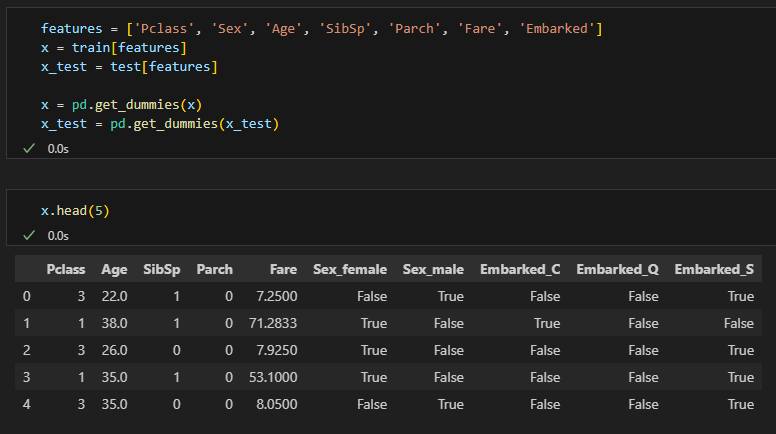
Task: Click the Fare value 7.9250
Action: pyautogui.click(x=277, y=350)
